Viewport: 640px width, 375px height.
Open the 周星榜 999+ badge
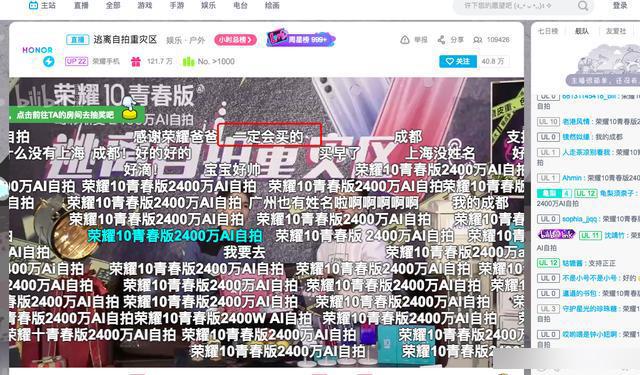point(301,39)
